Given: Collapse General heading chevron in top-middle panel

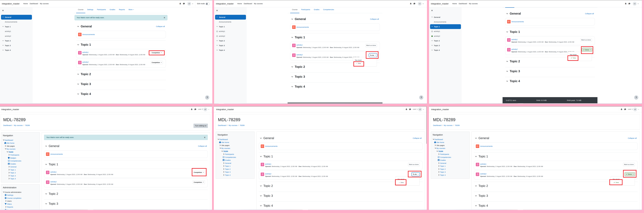Looking at the screenshot, I should [292, 19].
